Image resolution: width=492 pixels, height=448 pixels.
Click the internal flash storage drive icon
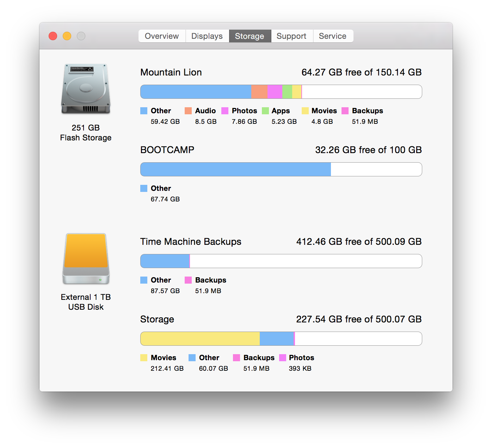pyautogui.click(x=86, y=89)
